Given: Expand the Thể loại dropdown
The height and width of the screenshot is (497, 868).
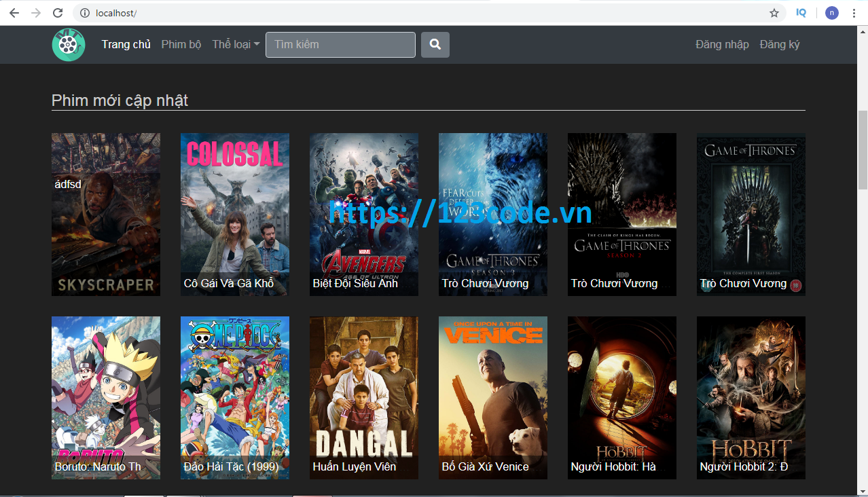Looking at the screenshot, I should pyautogui.click(x=236, y=45).
